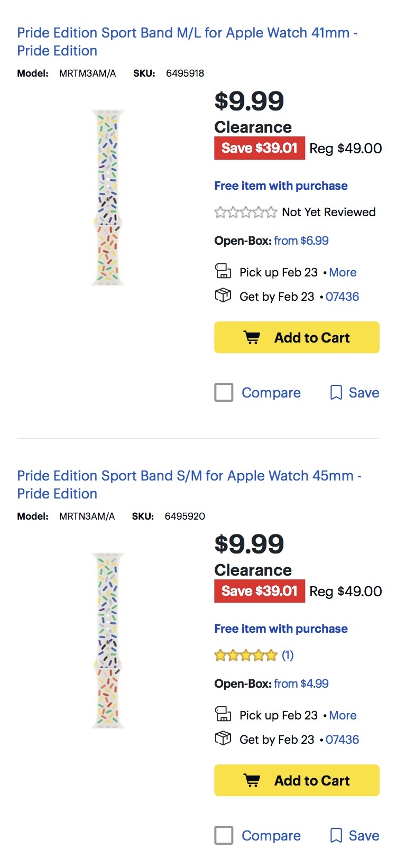This screenshot has width=396, height=868.
Task: Click the 41mm band product image
Action: point(108,197)
